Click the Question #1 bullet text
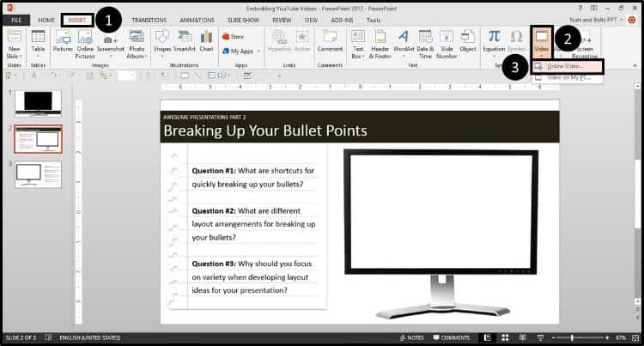The image size is (644, 346). pos(253,178)
